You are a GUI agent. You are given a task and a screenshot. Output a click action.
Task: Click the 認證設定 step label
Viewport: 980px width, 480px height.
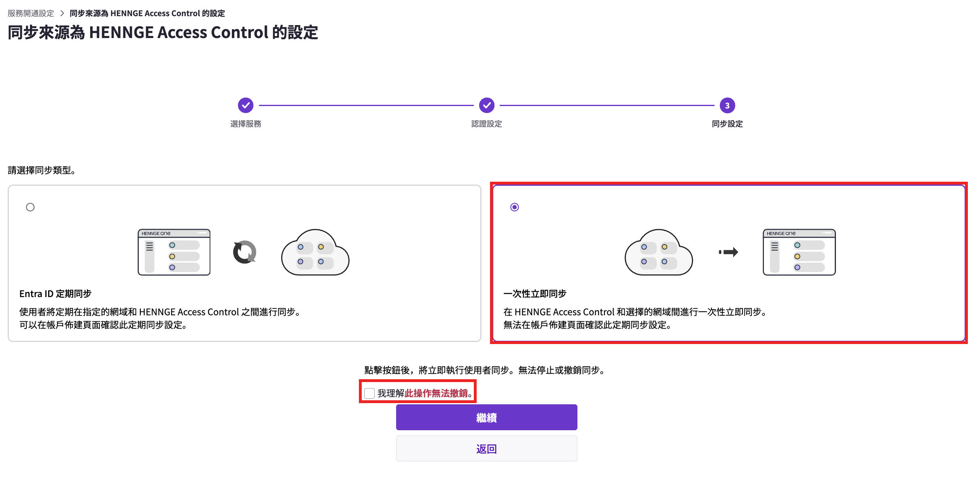(487, 124)
